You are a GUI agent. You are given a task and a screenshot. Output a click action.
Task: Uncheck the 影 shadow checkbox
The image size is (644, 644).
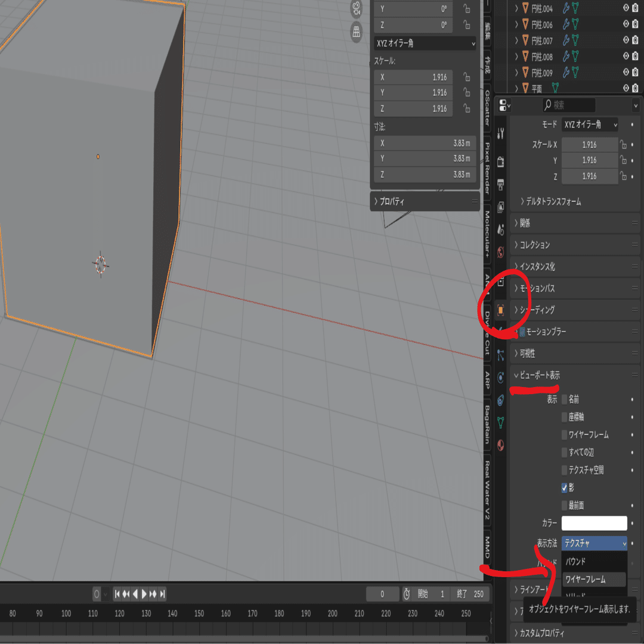564,488
